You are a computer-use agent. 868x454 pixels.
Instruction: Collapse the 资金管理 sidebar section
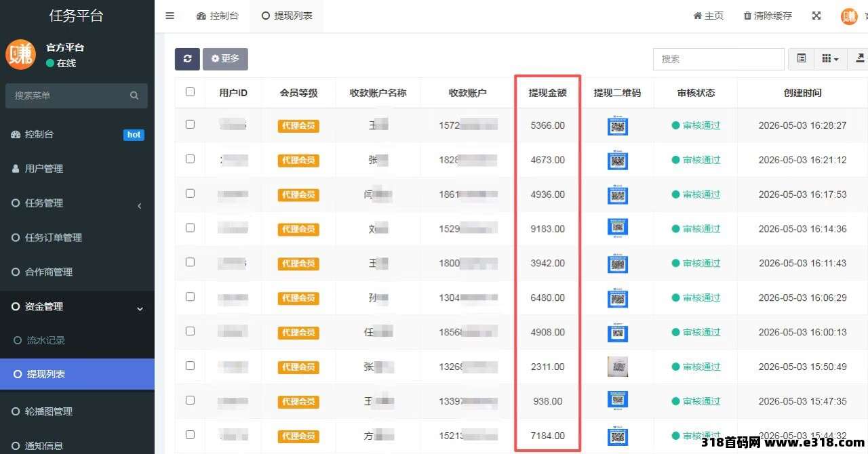(x=77, y=307)
